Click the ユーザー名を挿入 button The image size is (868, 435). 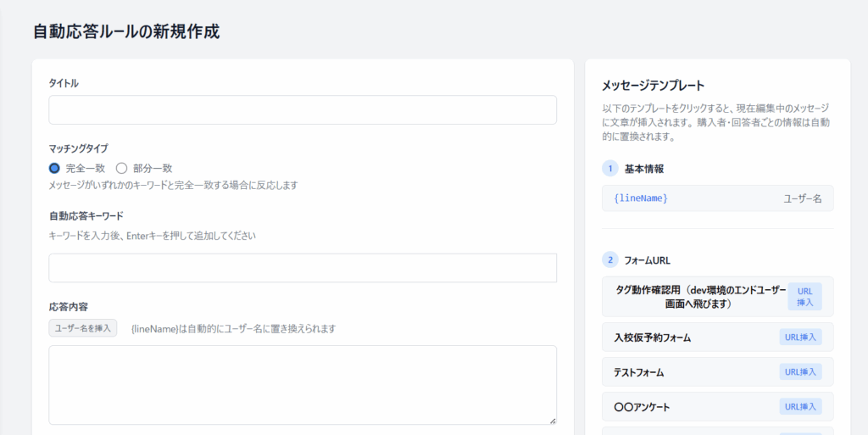click(83, 327)
